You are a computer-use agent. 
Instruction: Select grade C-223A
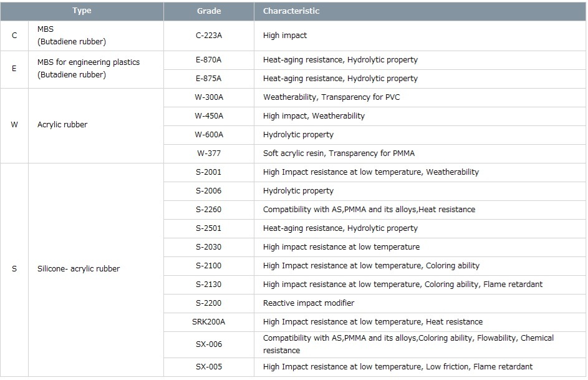(x=208, y=36)
